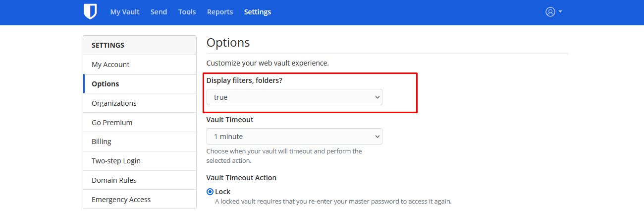Select Options in the settings sidebar
This screenshot has height=215, width=644.
106,84
